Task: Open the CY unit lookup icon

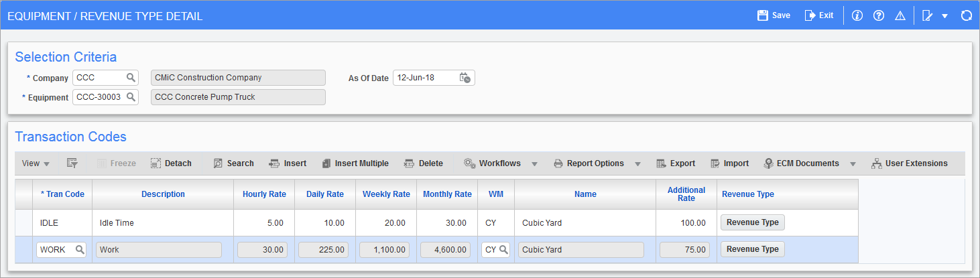Action: pyautogui.click(x=503, y=250)
